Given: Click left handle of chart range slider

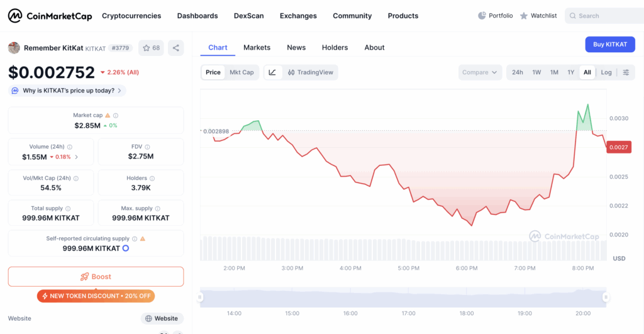Looking at the screenshot, I should [201, 298].
